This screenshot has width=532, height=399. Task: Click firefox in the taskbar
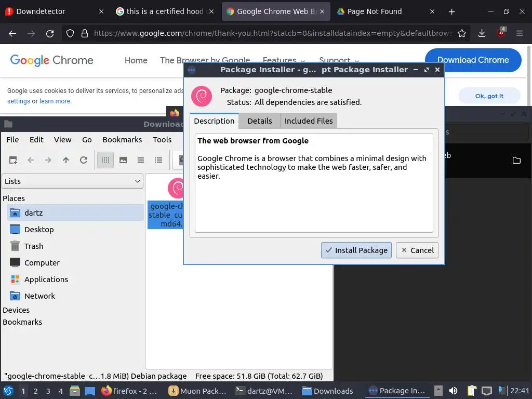129,391
